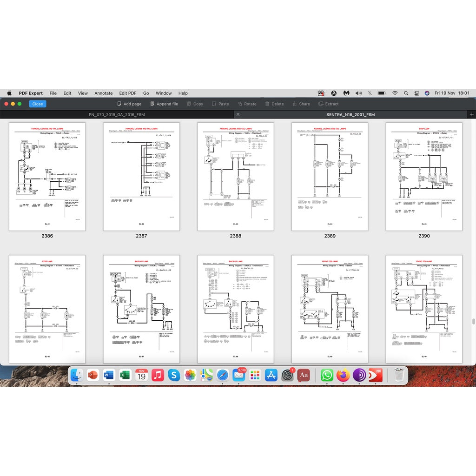Viewport: 476px width, 476px height.
Task: Open the Edit PDF menu
Action: click(x=128, y=93)
